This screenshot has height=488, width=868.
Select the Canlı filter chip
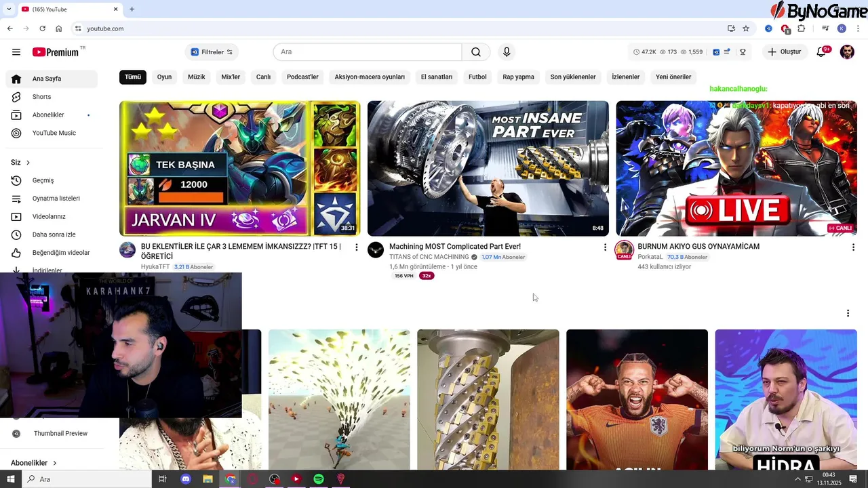[263, 77]
